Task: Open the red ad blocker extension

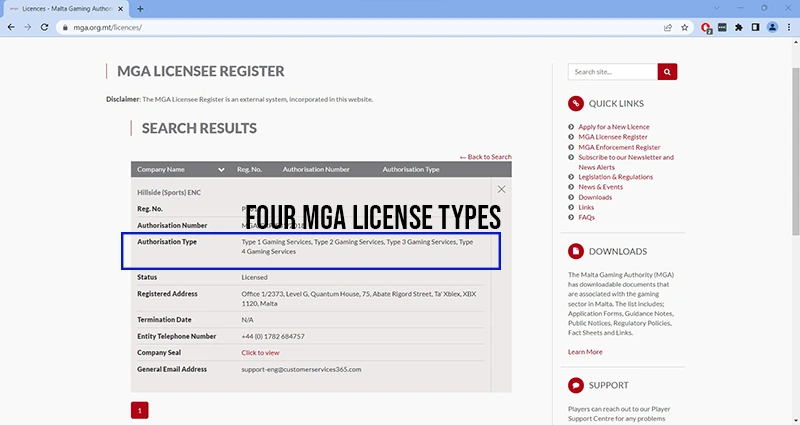Action: 706,28
